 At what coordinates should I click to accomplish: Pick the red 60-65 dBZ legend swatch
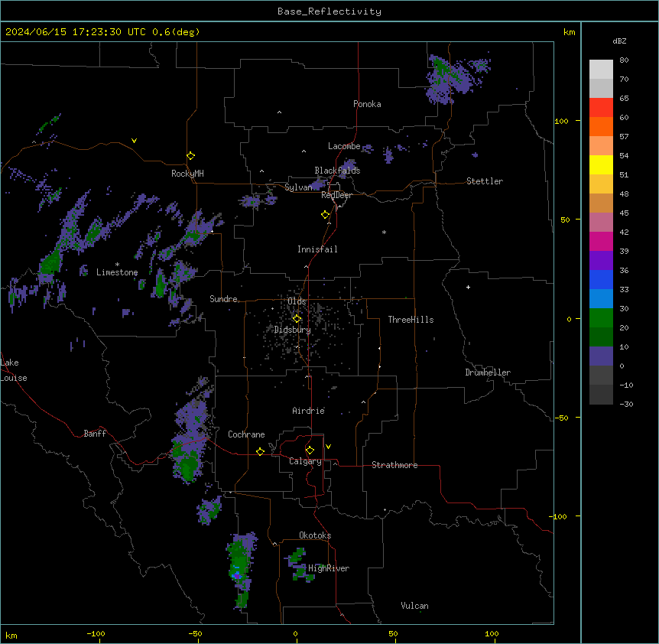tap(601, 108)
